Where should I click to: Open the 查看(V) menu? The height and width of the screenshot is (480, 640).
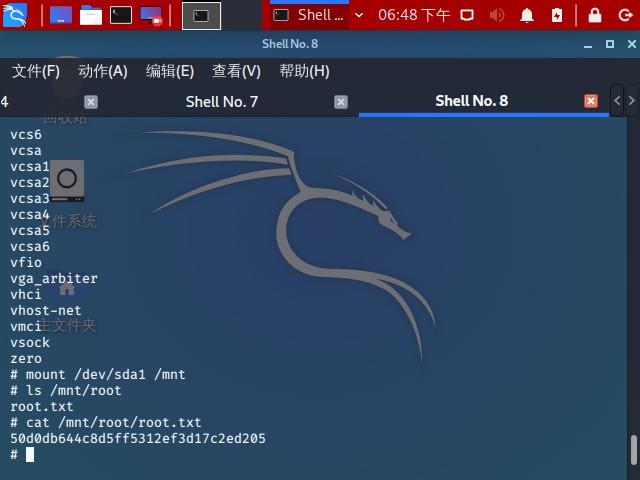click(236, 71)
